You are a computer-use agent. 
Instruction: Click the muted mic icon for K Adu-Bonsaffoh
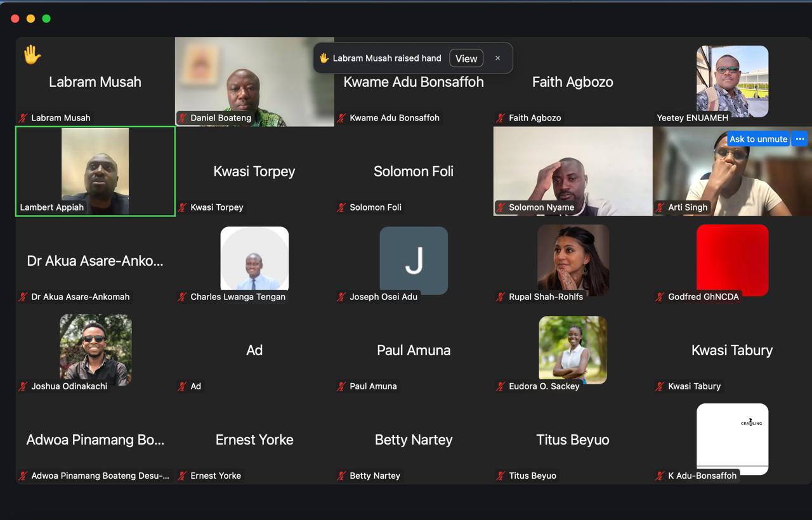660,476
